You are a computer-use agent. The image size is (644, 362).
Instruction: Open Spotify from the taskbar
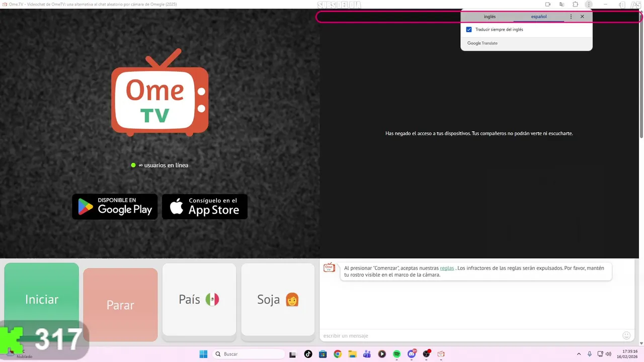(x=396, y=354)
